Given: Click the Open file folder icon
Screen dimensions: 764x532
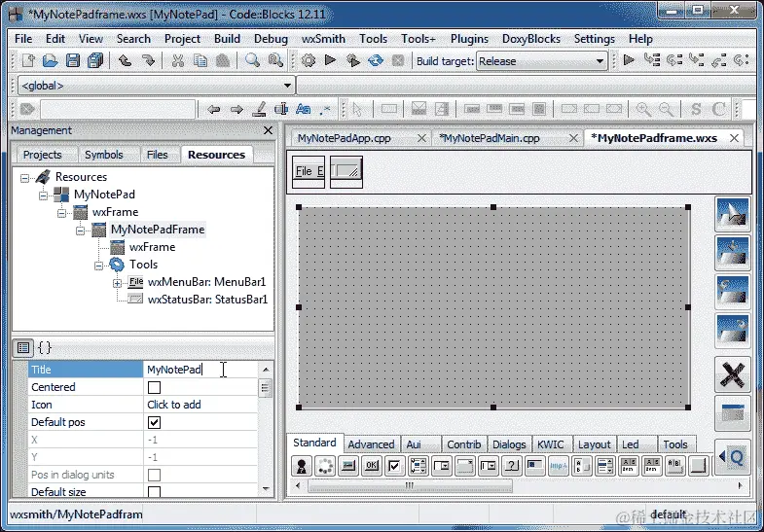Looking at the screenshot, I should point(51,60).
